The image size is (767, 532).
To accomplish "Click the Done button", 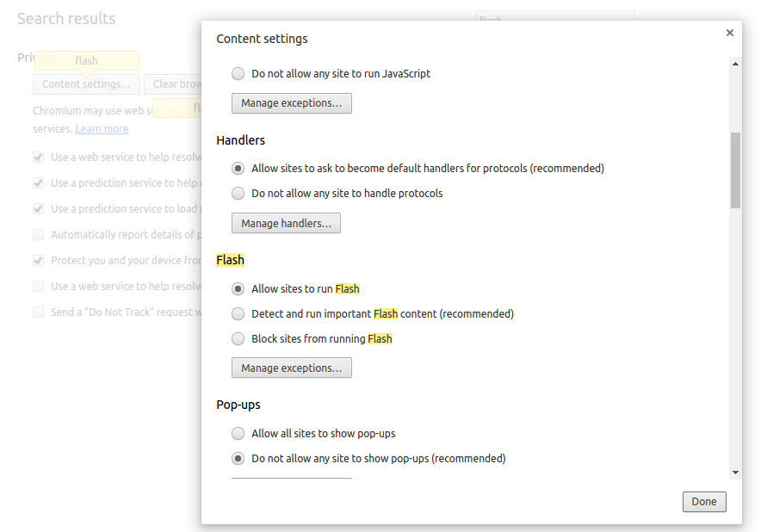I will (x=704, y=502).
